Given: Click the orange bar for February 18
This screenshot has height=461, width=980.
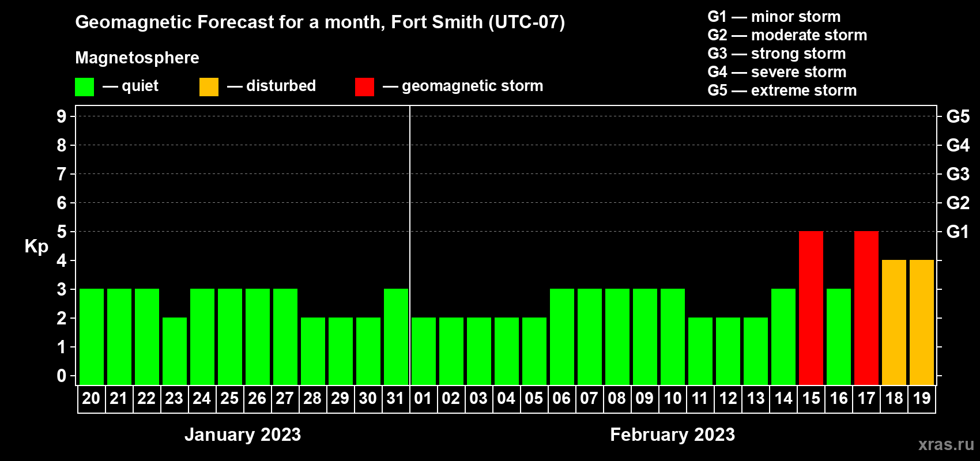Looking at the screenshot, I should tap(894, 323).
